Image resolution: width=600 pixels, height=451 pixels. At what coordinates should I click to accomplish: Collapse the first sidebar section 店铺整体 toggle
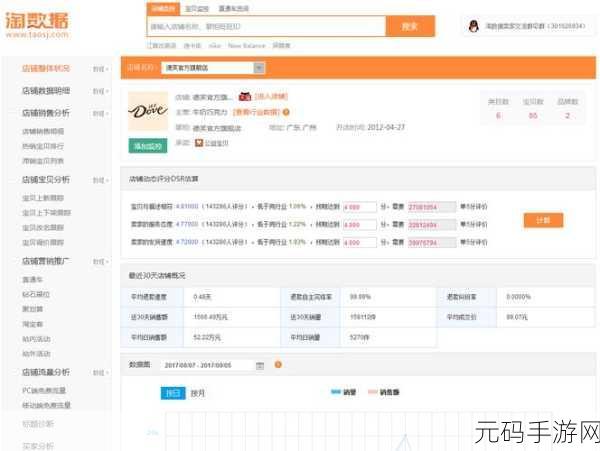tap(101, 69)
